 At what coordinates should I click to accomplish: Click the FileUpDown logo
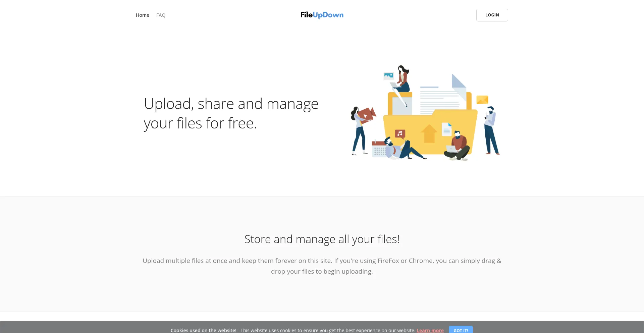(x=322, y=15)
